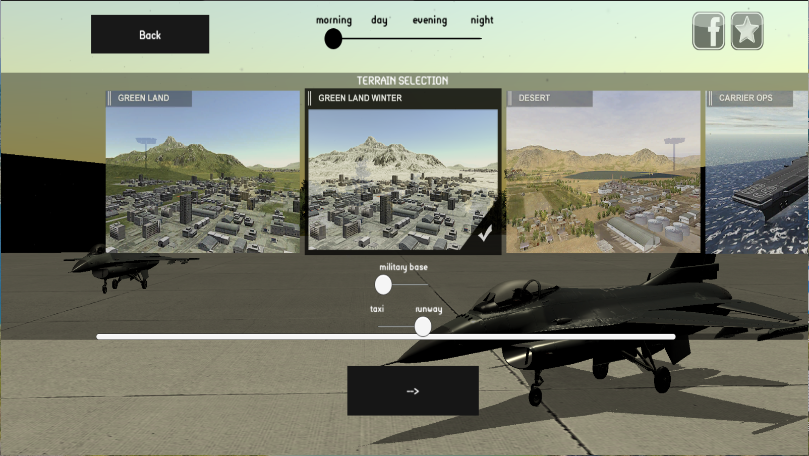This screenshot has height=456, width=809.
Task: Click the morning label
Action: click(x=333, y=20)
